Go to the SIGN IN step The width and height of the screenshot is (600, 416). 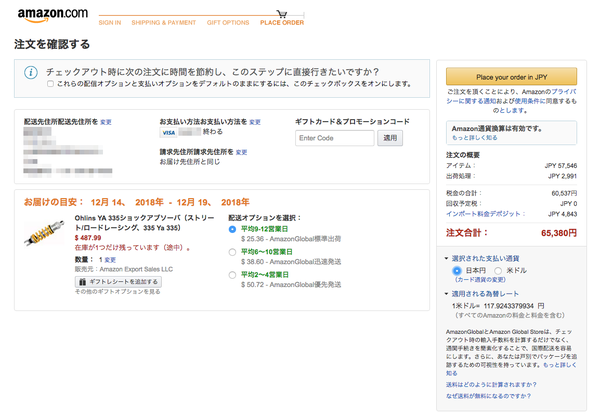(110, 23)
